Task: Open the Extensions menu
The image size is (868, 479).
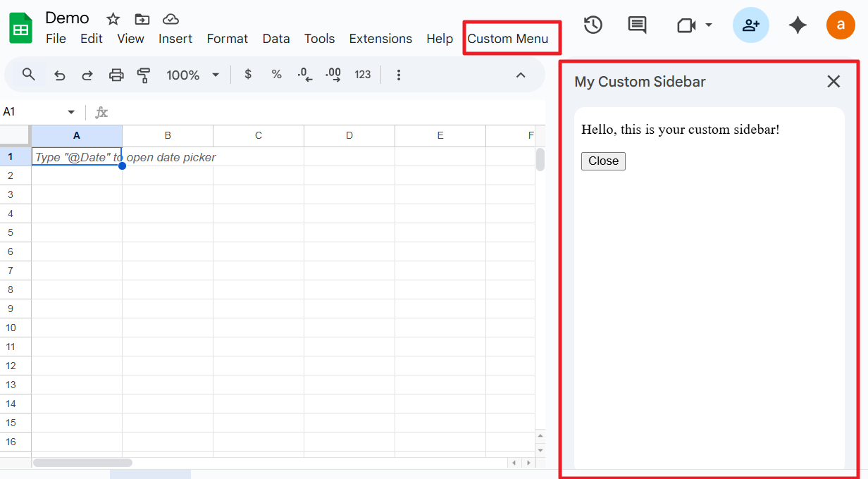Action: (380, 39)
